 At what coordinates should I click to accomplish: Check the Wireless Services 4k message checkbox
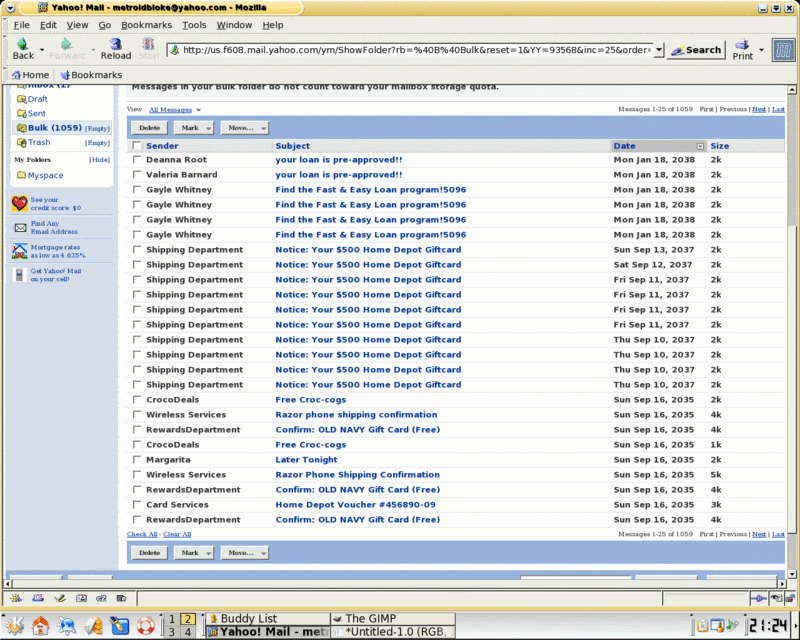click(x=137, y=415)
